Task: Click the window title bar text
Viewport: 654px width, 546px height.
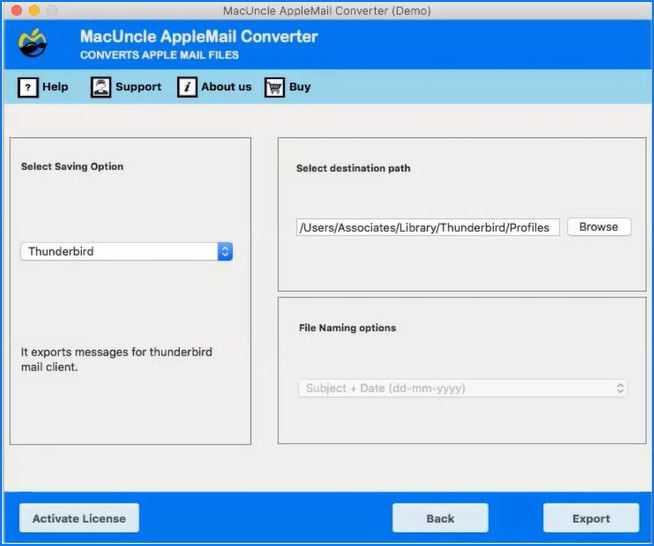Action: [x=327, y=11]
